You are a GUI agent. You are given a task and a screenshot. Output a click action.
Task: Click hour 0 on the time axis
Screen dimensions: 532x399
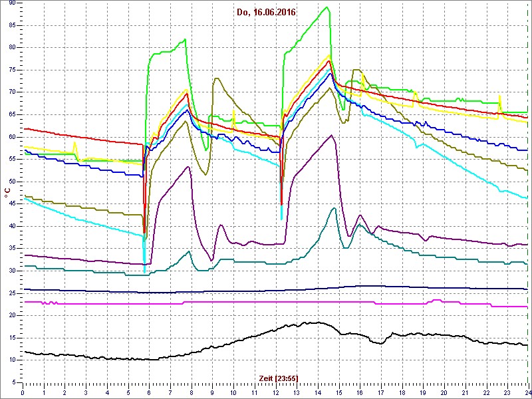(x=23, y=392)
